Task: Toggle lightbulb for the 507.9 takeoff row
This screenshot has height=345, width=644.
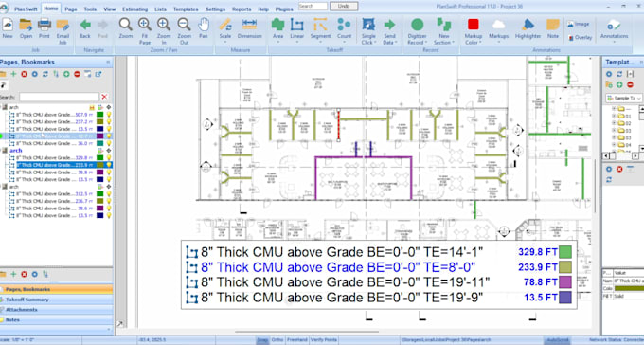Action: click(x=109, y=115)
